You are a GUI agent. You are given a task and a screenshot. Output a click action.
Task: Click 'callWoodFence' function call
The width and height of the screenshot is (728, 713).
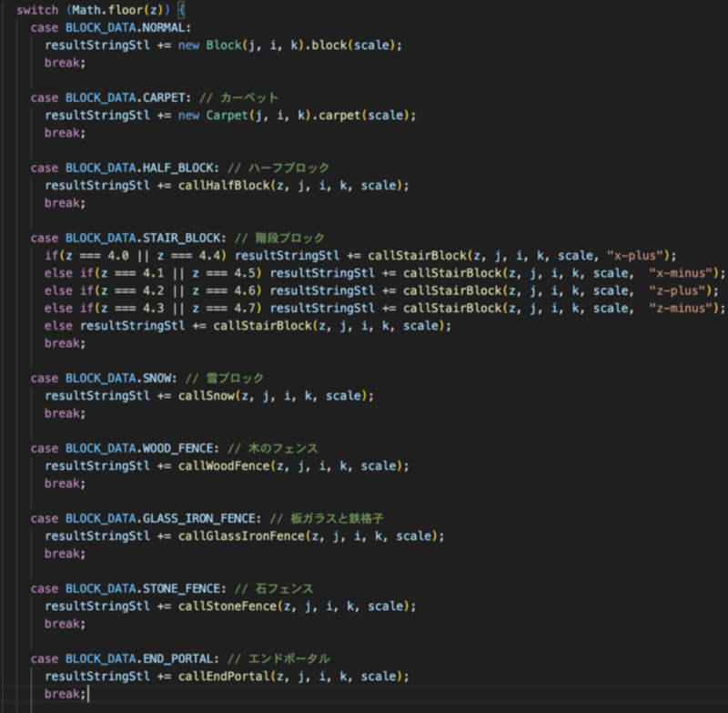[224, 466]
